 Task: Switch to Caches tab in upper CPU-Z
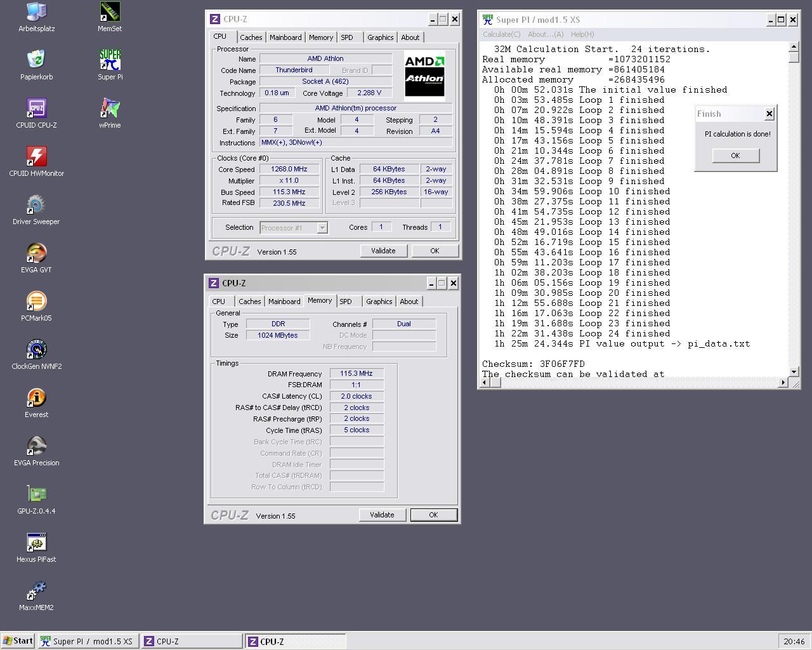(x=251, y=37)
